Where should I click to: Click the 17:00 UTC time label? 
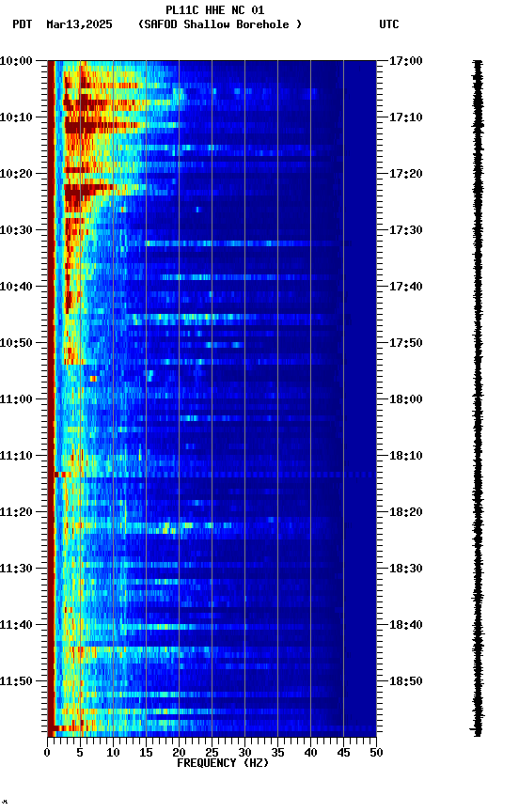point(406,61)
